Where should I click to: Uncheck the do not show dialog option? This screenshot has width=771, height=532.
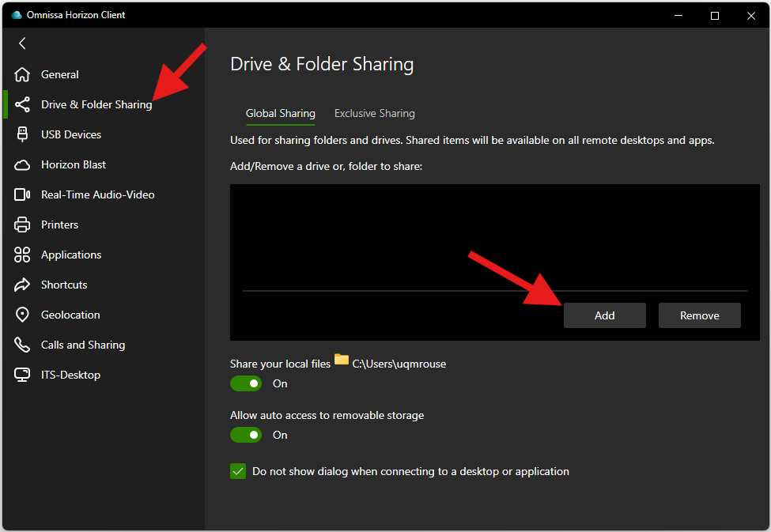click(238, 471)
